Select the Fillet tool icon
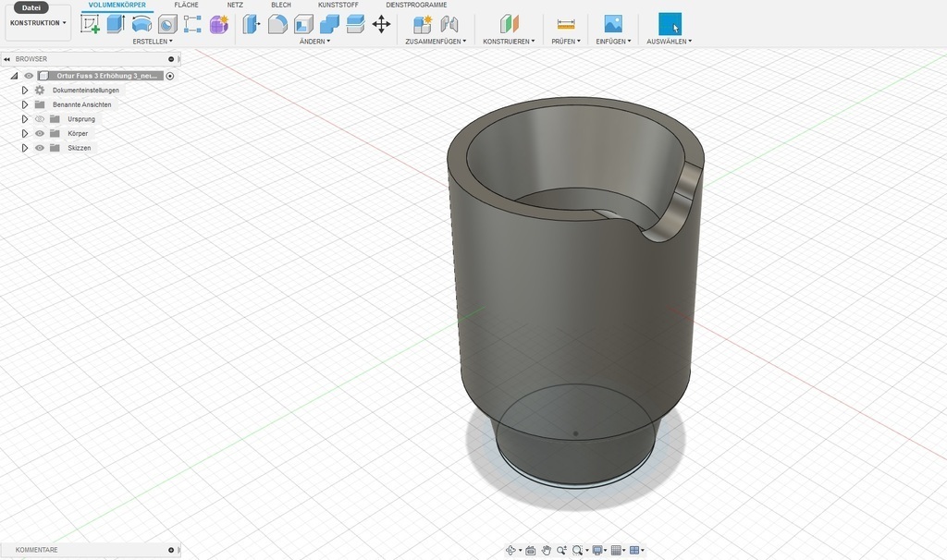 (277, 25)
